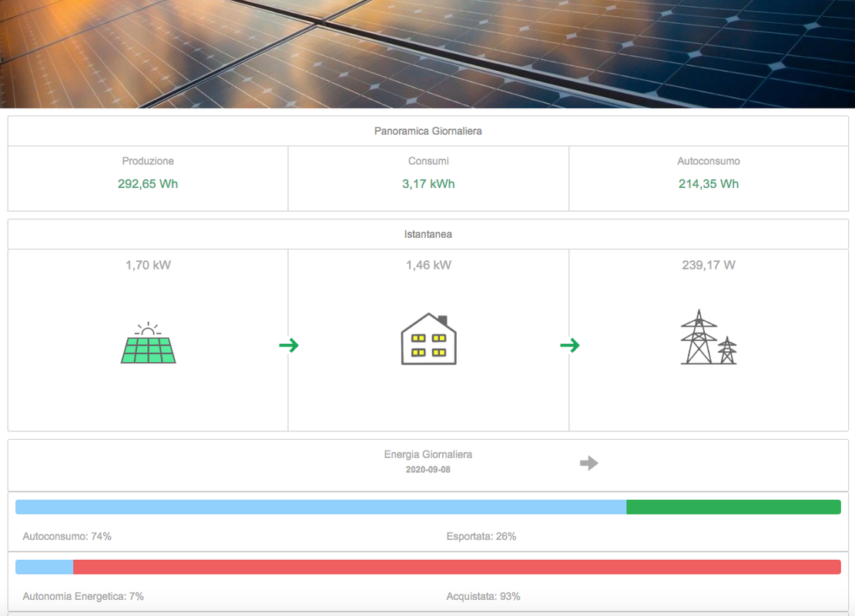Click the Istantanea section header
The image size is (855, 616).
[x=428, y=234]
